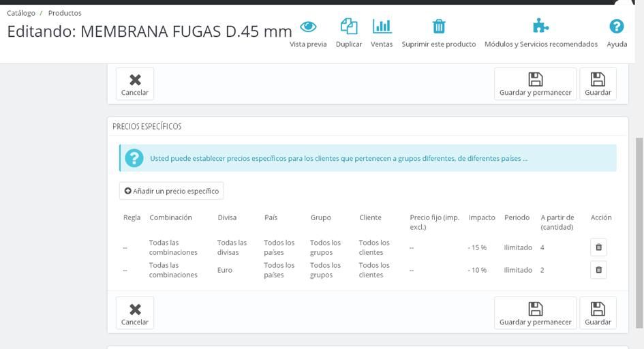Image resolution: width=644 pixels, height=349 pixels.
Task: Click the page title Editando: MEMBRANA FUGAS
Action: click(x=149, y=31)
